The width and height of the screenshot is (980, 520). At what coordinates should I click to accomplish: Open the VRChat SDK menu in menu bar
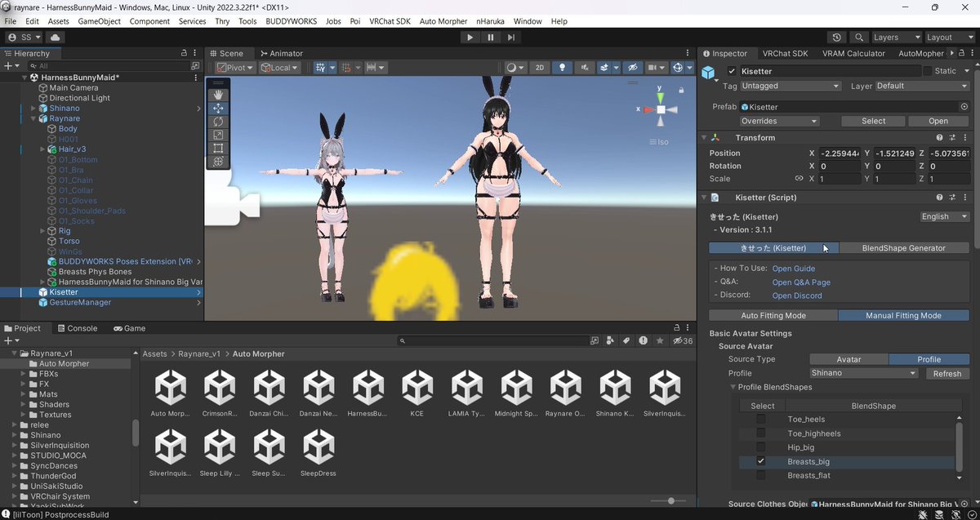pyautogui.click(x=390, y=21)
